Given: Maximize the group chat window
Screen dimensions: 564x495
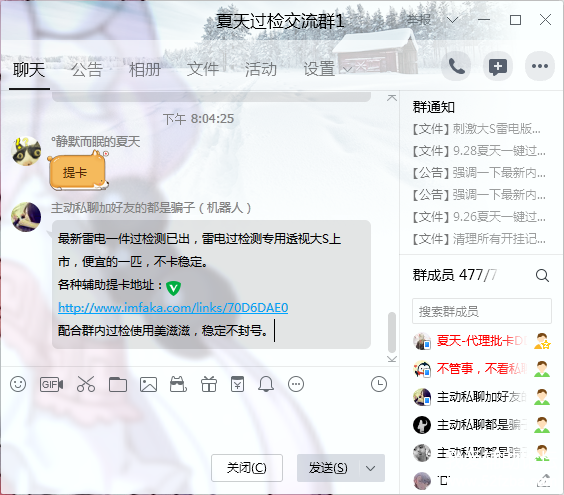Looking at the screenshot, I should click(515, 20).
